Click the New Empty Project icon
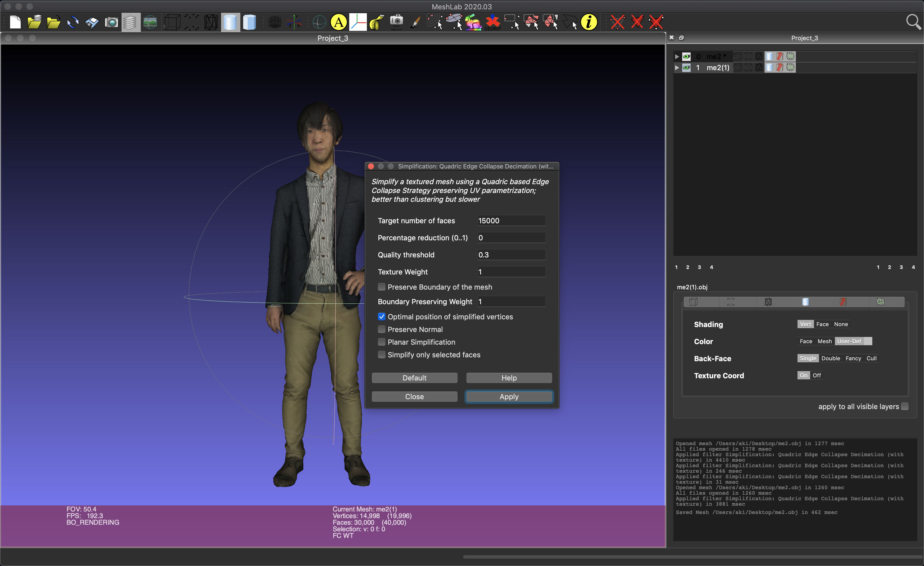This screenshot has width=924, height=566. 15,22
